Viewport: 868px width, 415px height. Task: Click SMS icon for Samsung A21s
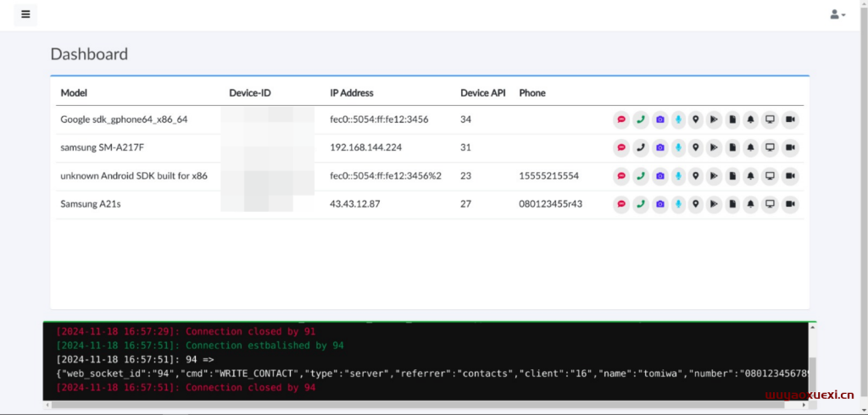pos(621,204)
